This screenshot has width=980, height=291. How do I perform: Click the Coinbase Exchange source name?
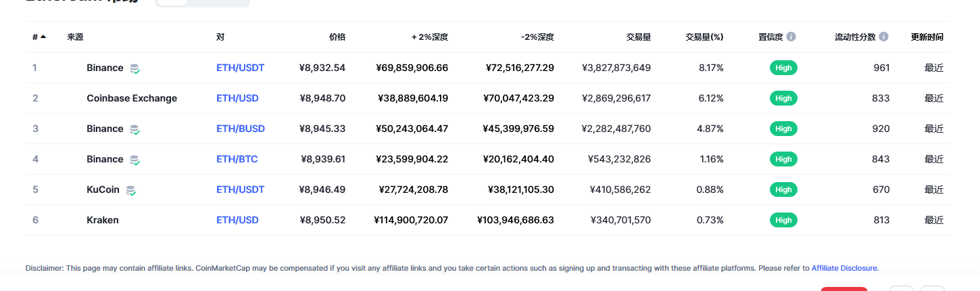[x=132, y=98]
